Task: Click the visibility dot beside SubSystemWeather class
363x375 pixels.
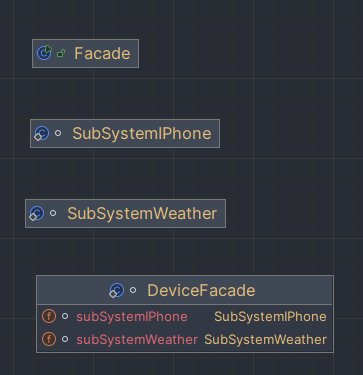Action: (x=53, y=213)
